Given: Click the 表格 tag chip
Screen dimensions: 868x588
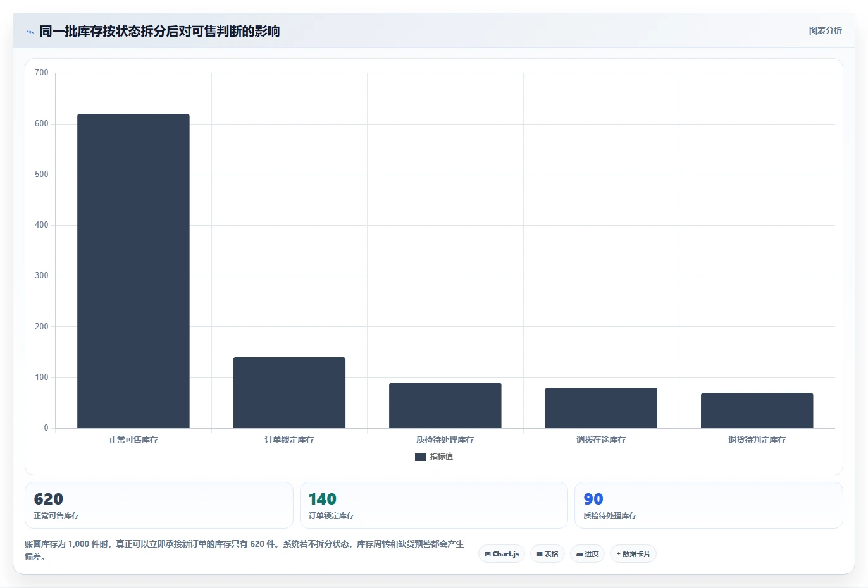Looking at the screenshot, I should coord(547,554).
